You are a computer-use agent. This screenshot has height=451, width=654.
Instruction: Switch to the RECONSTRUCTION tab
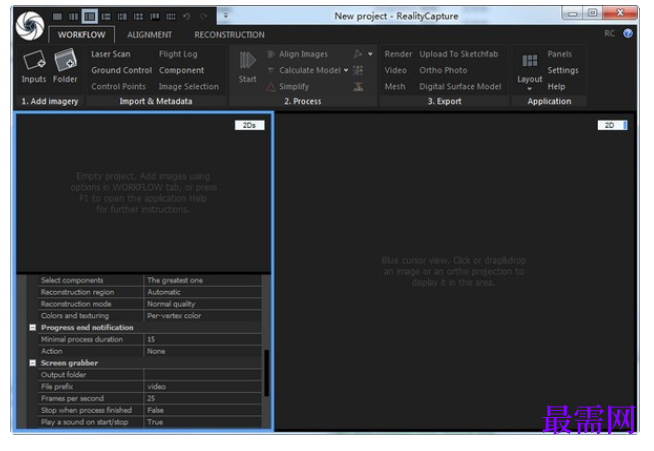click(229, 35)
